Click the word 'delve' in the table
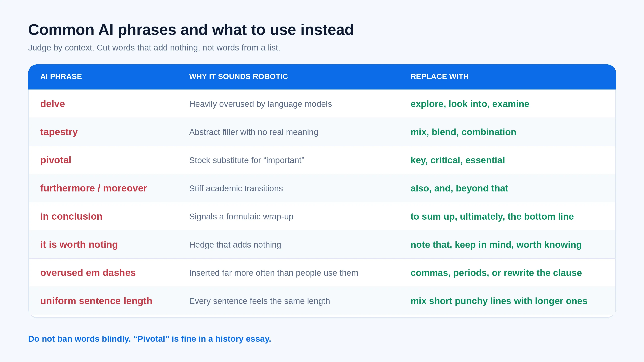The height and width of the screenshot is (362, 644). [x=53, y=104]
